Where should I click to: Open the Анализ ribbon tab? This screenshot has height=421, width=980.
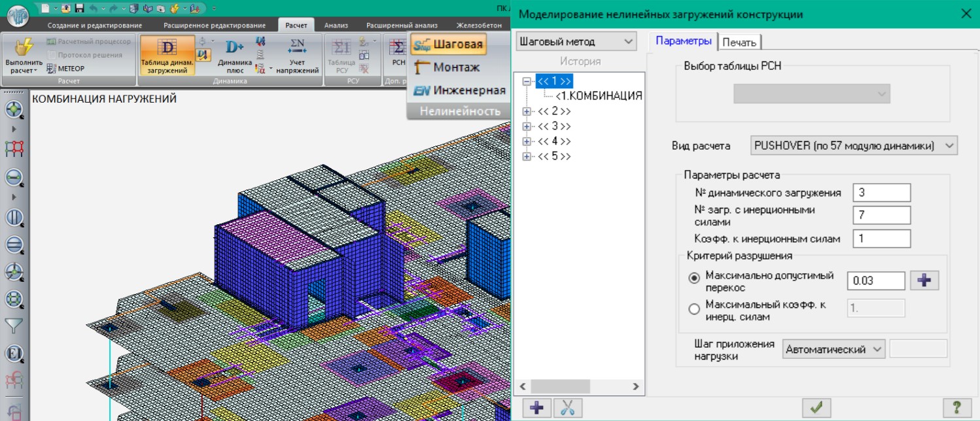[x=336, y=25]
